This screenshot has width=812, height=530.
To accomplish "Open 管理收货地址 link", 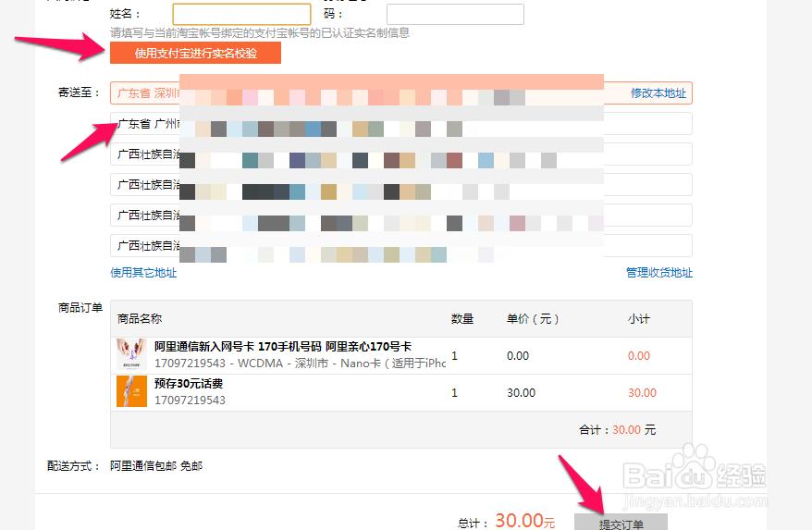I will pyautogui.click(x=659, y=273).
